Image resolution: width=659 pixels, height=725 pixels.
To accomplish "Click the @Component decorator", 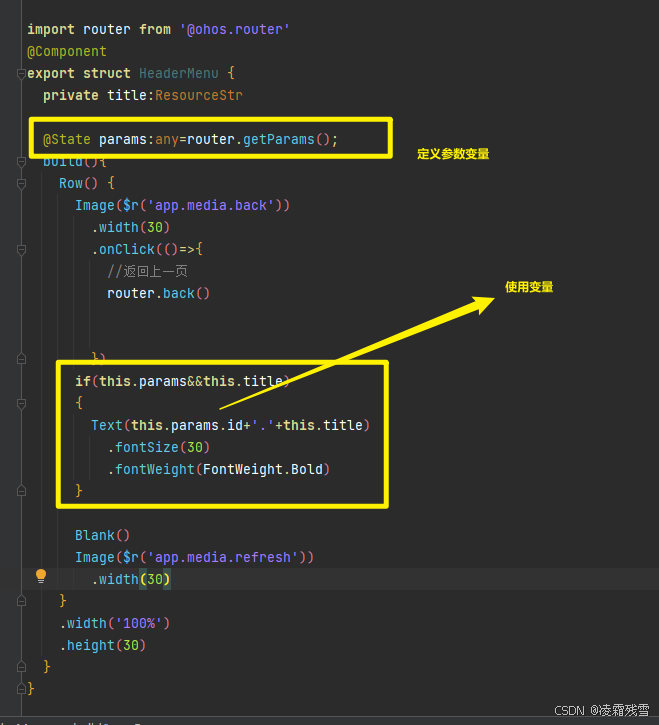I will [67, 51].
